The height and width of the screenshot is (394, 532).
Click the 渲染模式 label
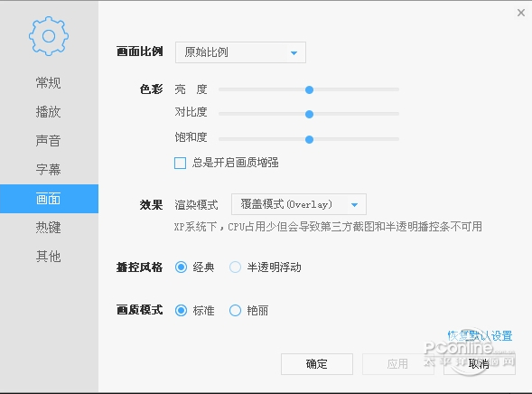pyautogui.click(x=196, y=205)
